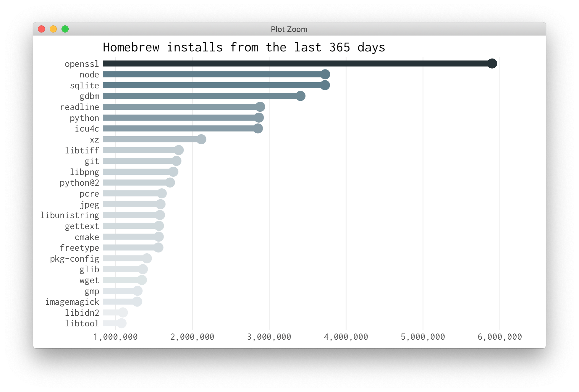Click the endpoint dot of the sqlite bar
The height and width of the screenshot is (392, 579).
point(325,85)
